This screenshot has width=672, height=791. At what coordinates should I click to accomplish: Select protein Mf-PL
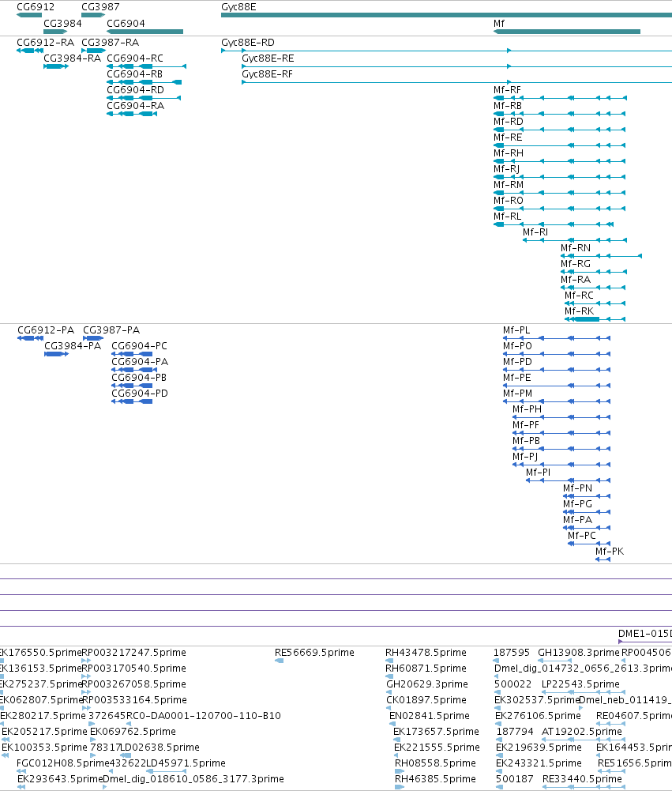516,330
